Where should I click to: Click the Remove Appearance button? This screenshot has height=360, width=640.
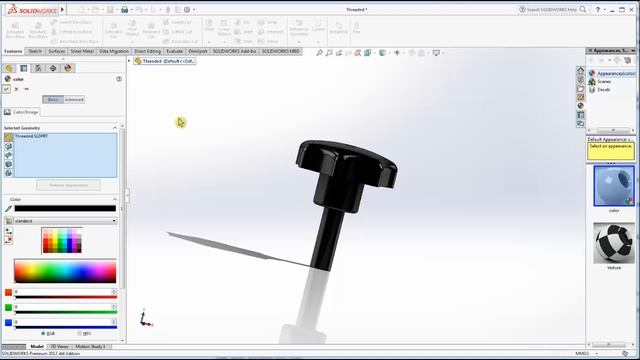point(69,185)
